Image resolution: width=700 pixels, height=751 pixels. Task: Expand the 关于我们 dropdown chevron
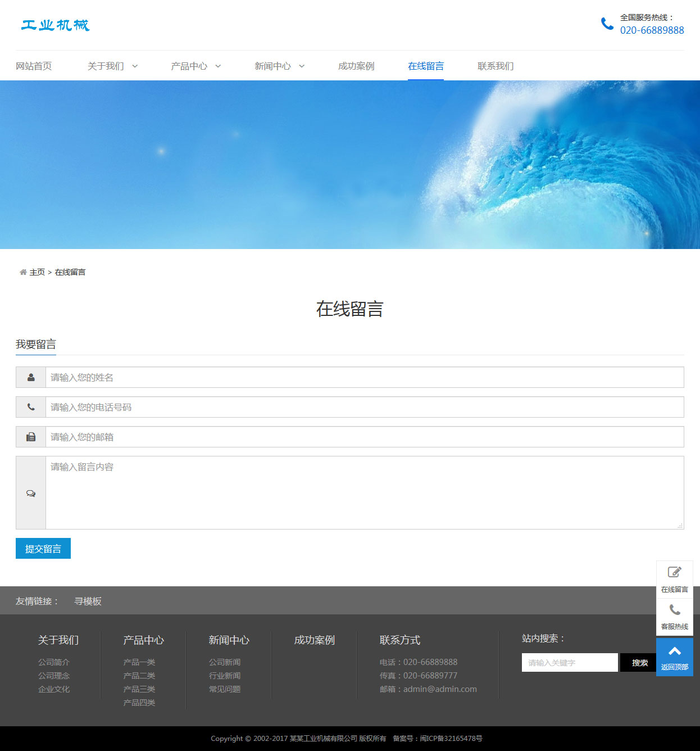point(135,66)
